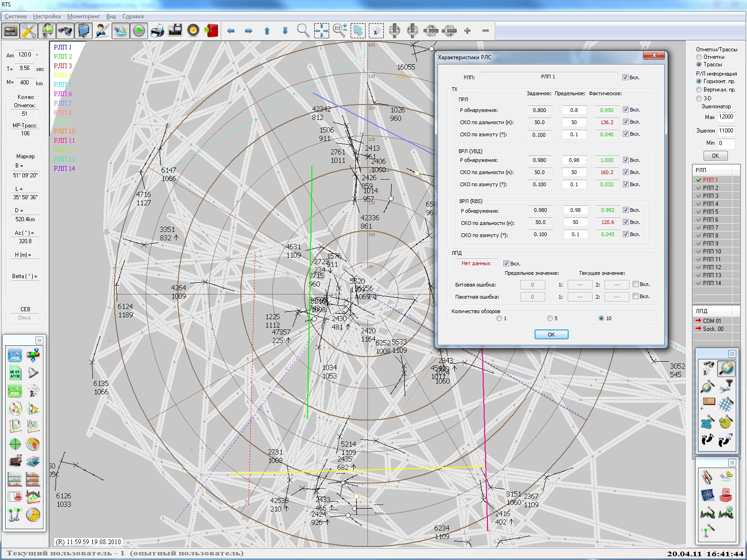The image size is (747, 560).
Task: Pan map up with blue arrow
Action: 267,31
